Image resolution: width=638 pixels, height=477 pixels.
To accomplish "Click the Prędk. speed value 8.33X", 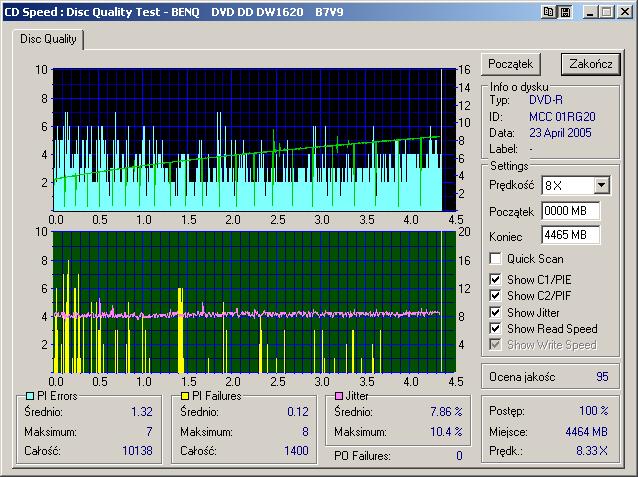I will coord(592,451).
